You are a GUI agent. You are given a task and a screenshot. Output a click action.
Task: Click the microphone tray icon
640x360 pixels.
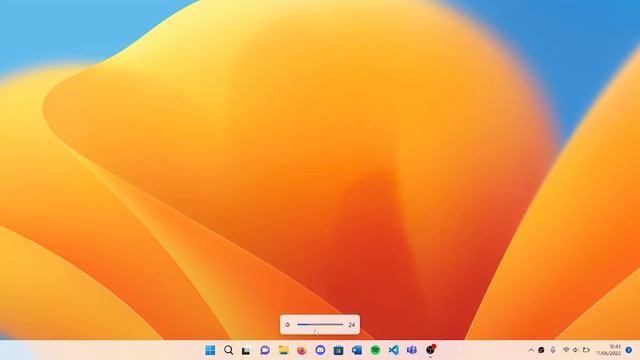click(x=553, y=350)
